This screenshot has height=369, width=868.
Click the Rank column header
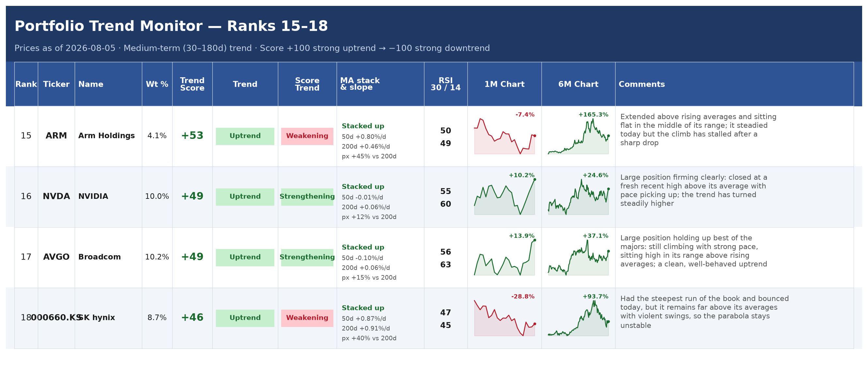(x=26, y=84)
